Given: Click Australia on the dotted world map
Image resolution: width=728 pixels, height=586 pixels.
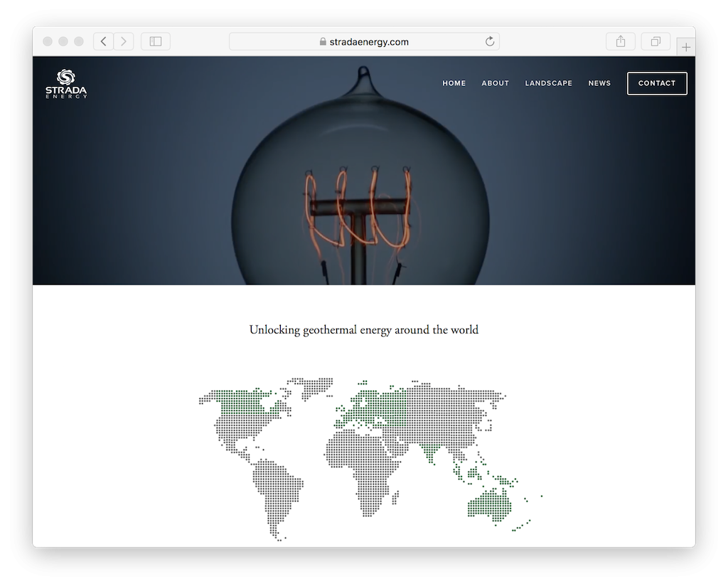Looking at the screenshot, I should click(x=489, y=504).
